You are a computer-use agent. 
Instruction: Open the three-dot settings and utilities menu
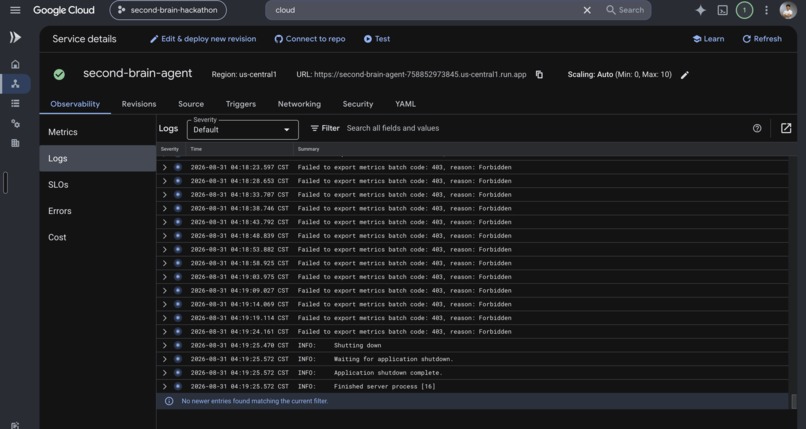pyautogui.click(x=766, y=10)
